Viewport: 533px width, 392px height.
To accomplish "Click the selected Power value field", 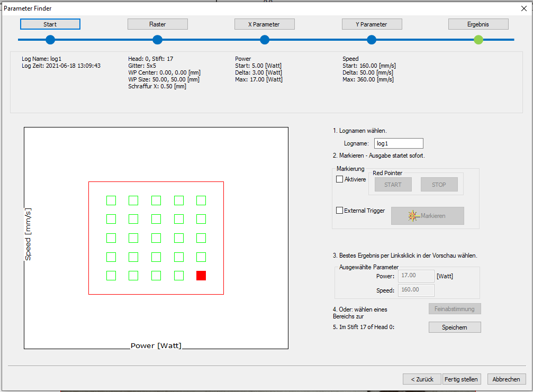I will 416,276.
